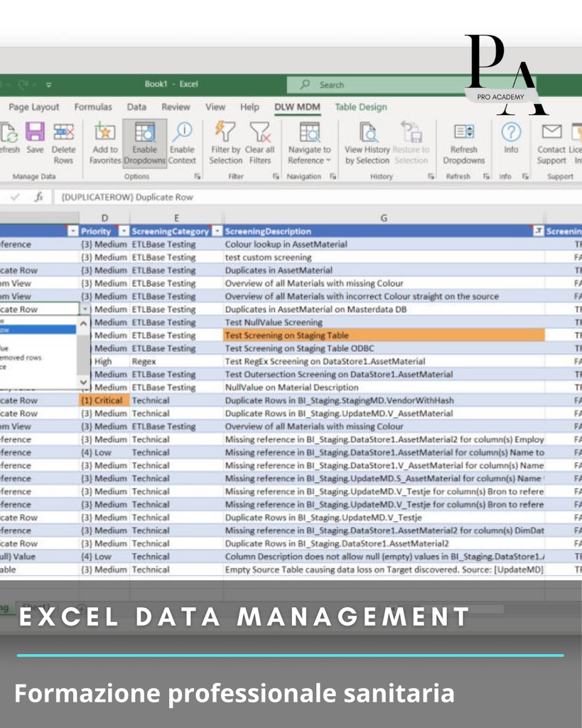This screenshot has height=728, width=582.
Task: Select the DLW MDM ribbon tab
Action: (297, 107)
